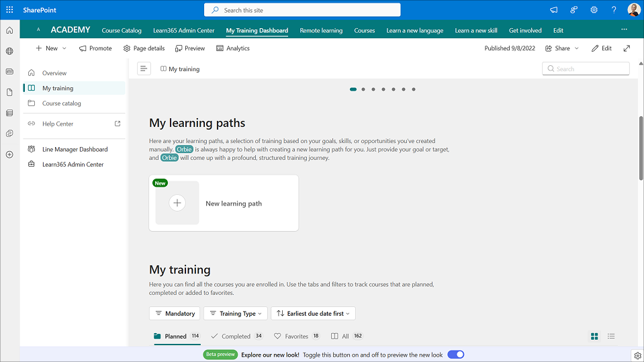Open the Help Center link in sidebar

pyautogui.click(x=58, y=124)
